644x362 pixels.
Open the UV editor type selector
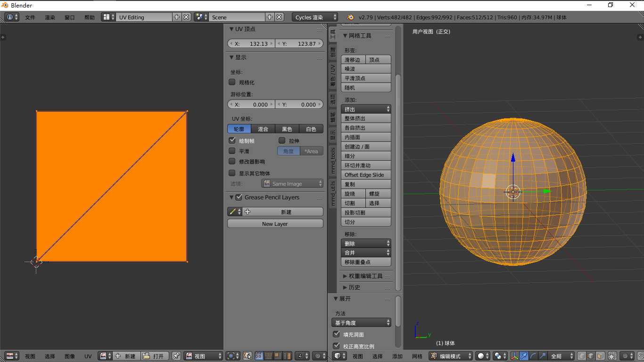point(12,356)
